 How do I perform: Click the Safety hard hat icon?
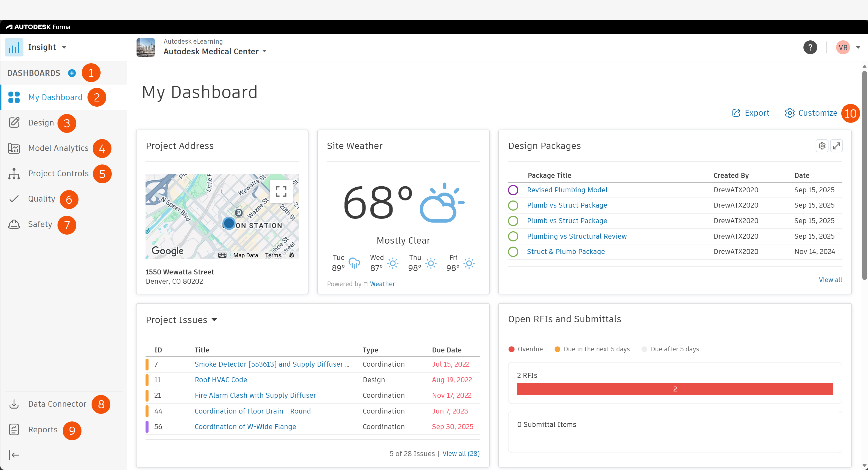[x=14, y=224]
